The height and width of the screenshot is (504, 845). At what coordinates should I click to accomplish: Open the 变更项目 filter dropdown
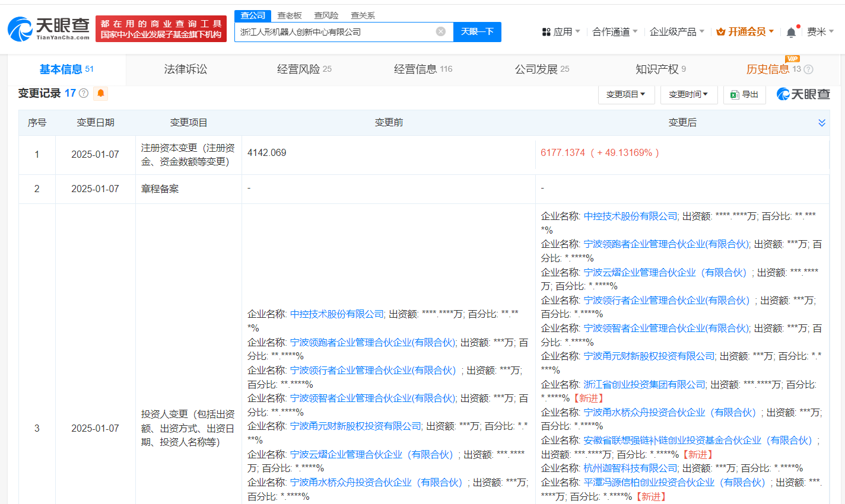coord(625,94)
